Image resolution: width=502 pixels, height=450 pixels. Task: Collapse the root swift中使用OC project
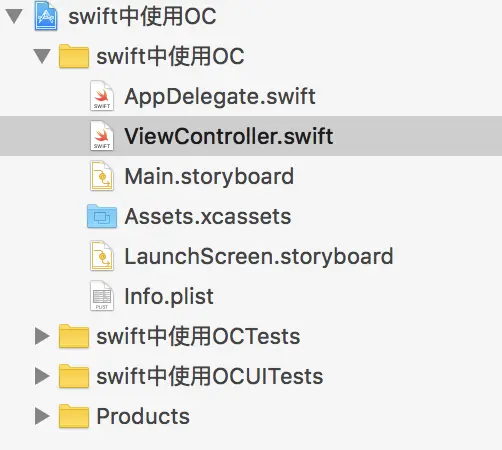pos(14,16)
